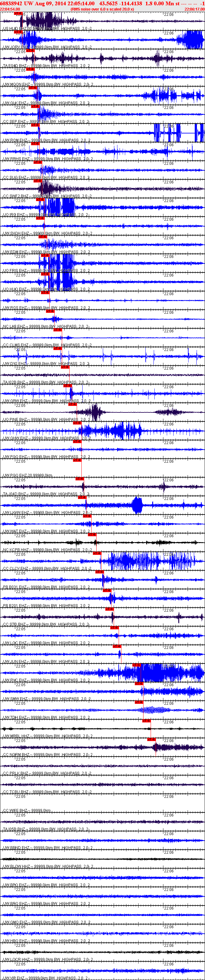Click the red pick marker above UW LKWY EHZ trace
Screen dimensions: 205x980
82,497
